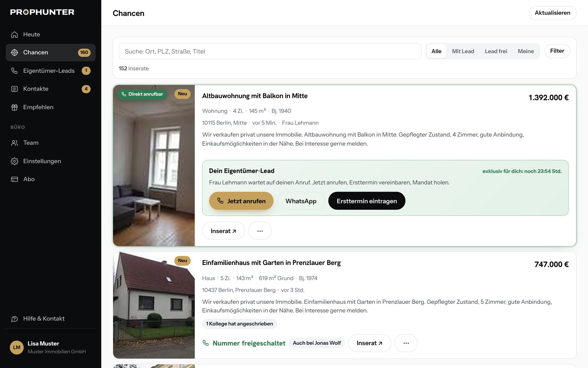Click the 4 badge on Kontakte
Viewport: 588px width, 368px height.
coord(86,89)
